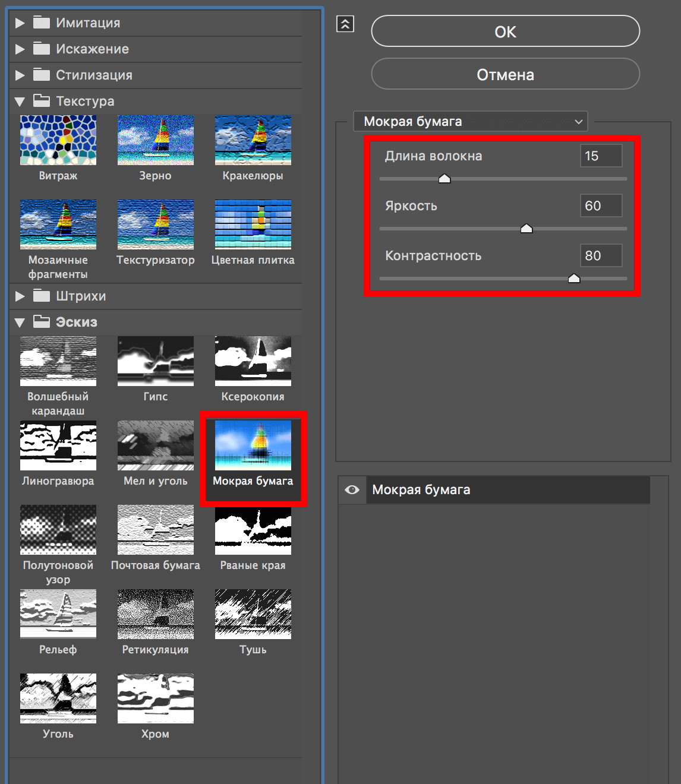Select the Цветная плитка filter thumbnail
The height and width of the screenshot is (784, 681).
pyautogui.click(x=253, y=225)
